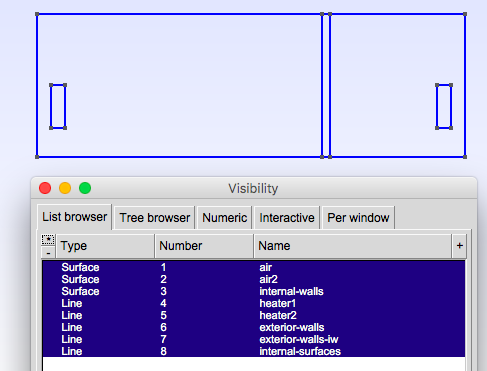Open the Numeric tab
This screenshot has width=487, height=371.
[x=224, y=218]
